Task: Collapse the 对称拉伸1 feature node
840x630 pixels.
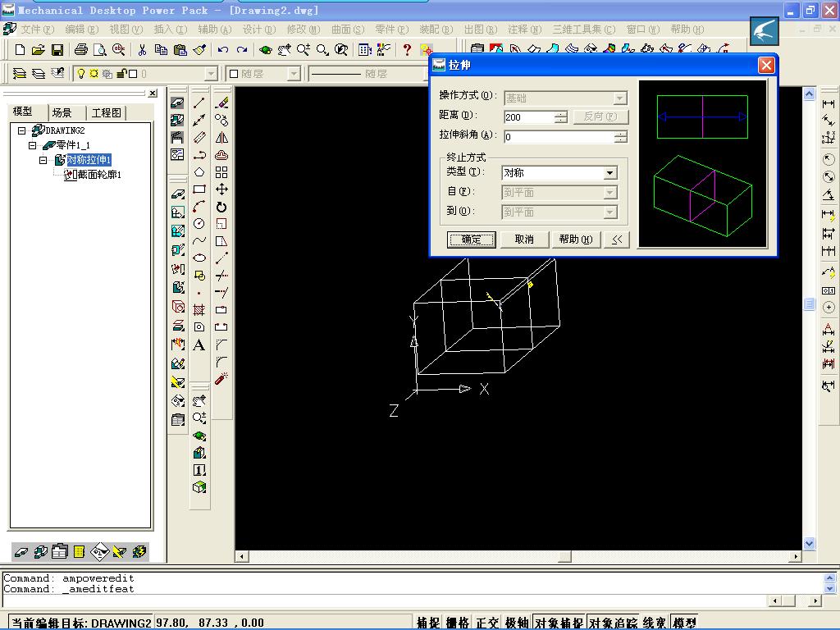Action: pyautogui.click(x=43, y=160)
